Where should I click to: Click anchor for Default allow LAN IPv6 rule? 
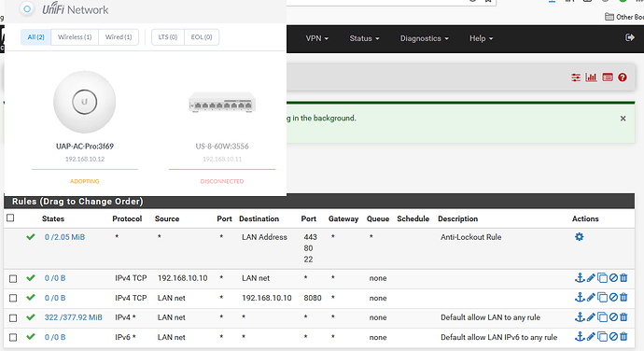pos(580,337)
